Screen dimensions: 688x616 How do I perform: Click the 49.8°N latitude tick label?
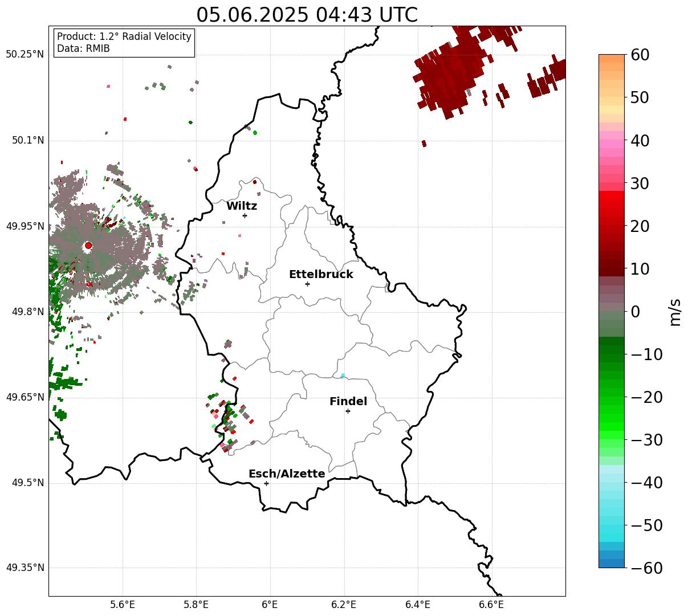click(27, 312)
